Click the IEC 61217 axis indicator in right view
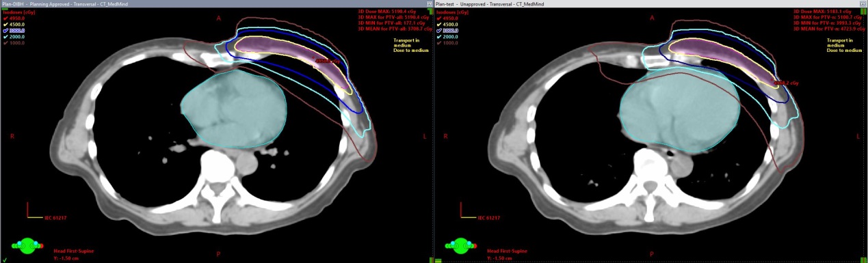 pyautogui.click(x=478, y=213)
